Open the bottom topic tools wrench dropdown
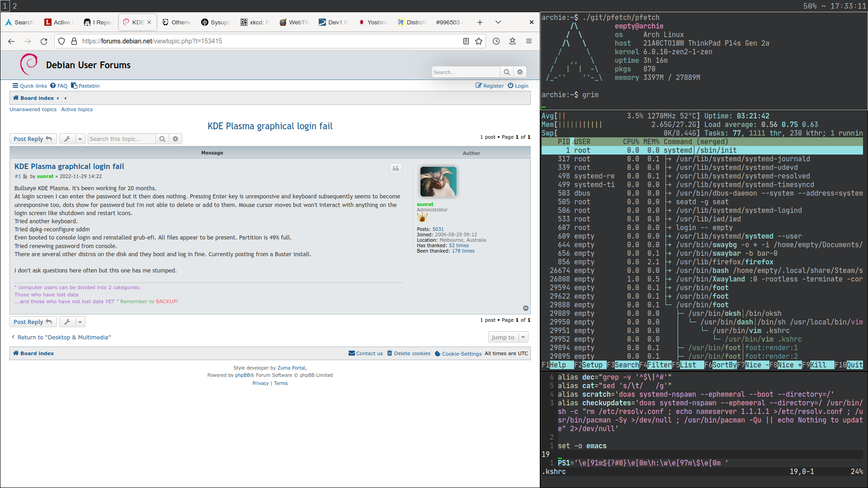The height and width of the screenshot is (488, 868). (72, 322)
